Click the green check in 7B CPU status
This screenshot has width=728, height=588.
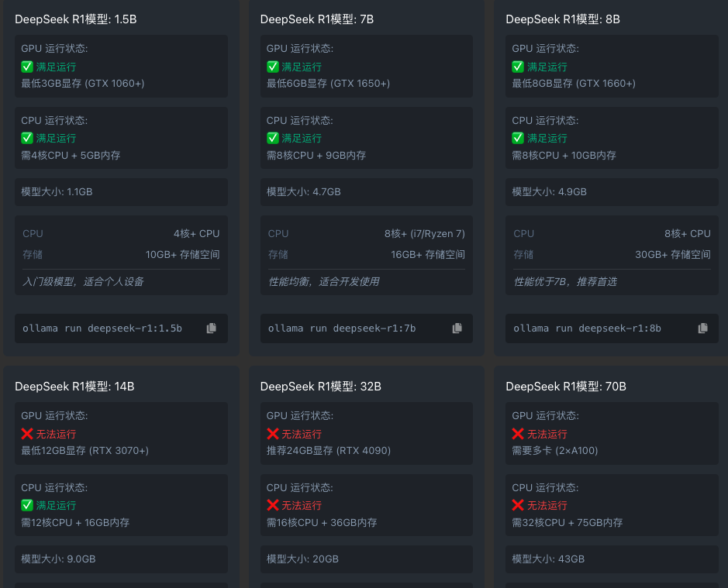coord(273,139)
